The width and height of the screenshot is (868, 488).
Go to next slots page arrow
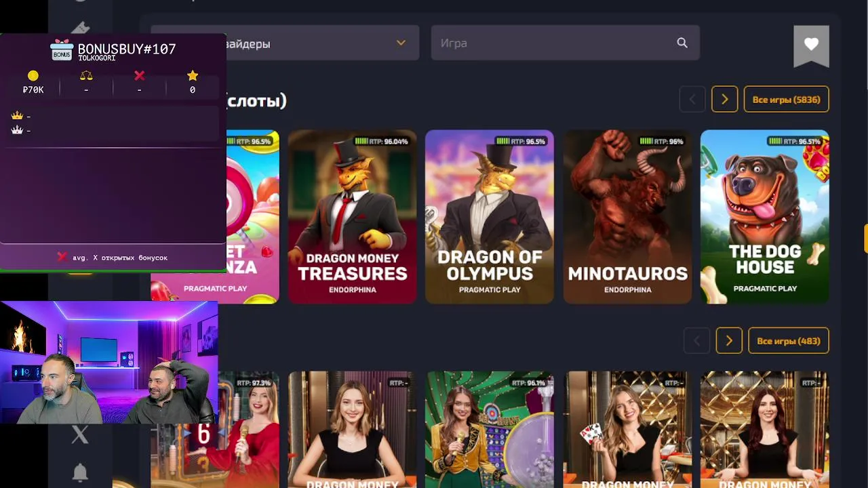pos(724,100)
